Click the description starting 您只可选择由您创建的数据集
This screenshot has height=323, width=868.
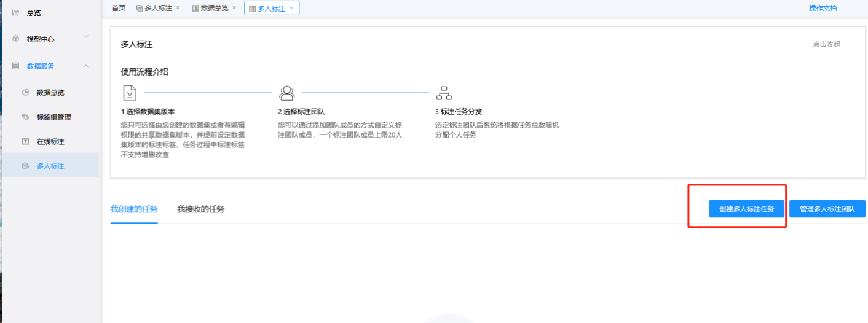click(183, 139)
